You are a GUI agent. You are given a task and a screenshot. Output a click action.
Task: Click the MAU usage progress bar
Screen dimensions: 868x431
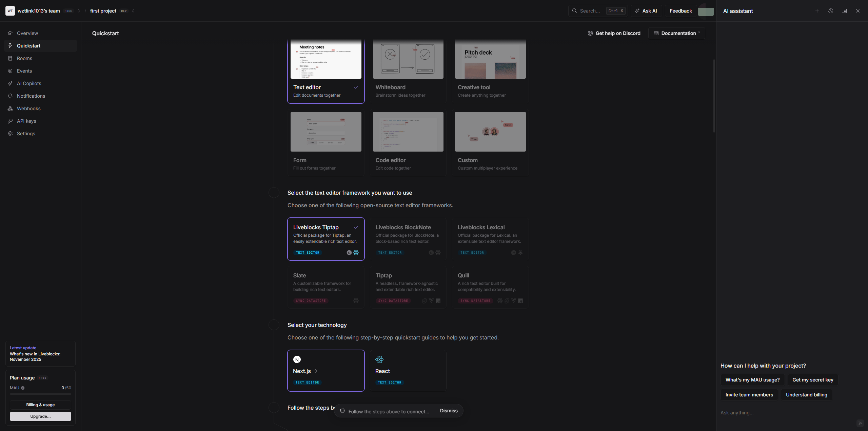click(40, 394)
